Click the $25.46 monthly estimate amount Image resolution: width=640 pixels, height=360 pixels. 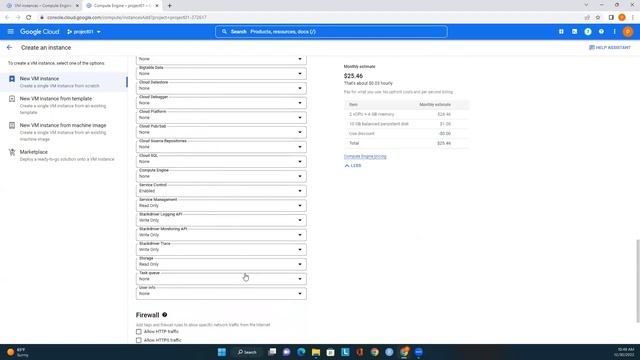click(x=353, y=76)
